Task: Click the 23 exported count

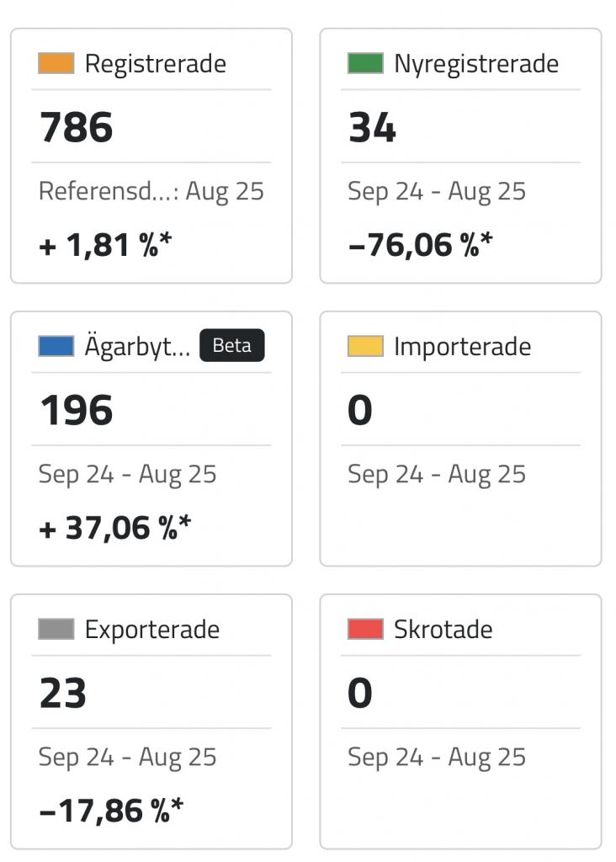Action: pos(63,694)
